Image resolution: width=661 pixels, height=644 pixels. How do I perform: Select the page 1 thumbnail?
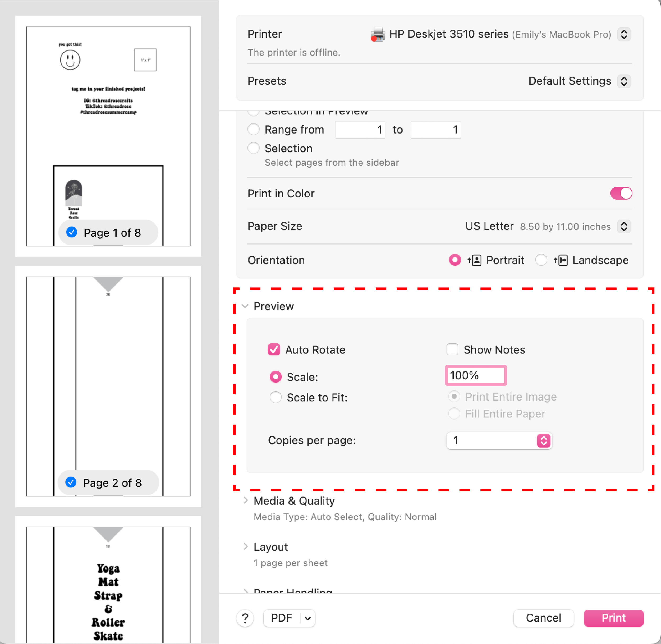(108, 136)
